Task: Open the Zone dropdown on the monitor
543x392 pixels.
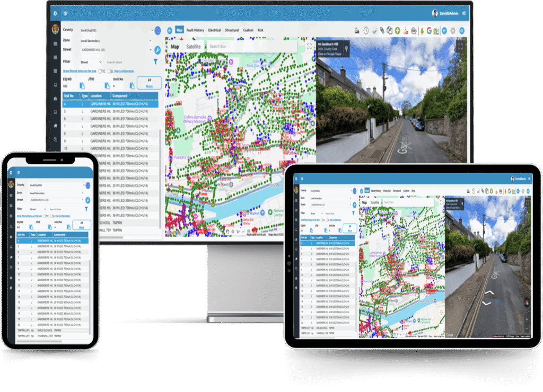Action: click(x=150, y=41)
